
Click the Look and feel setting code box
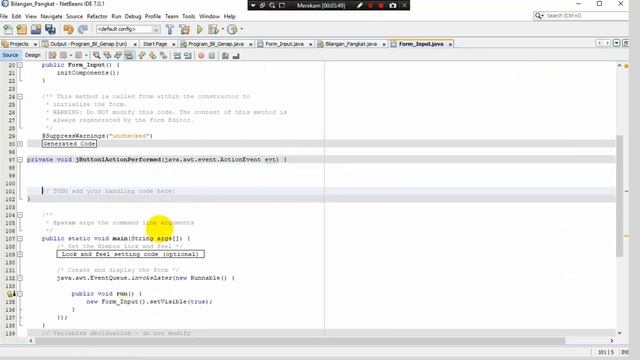pyautogui.click(x=131, y=254)
